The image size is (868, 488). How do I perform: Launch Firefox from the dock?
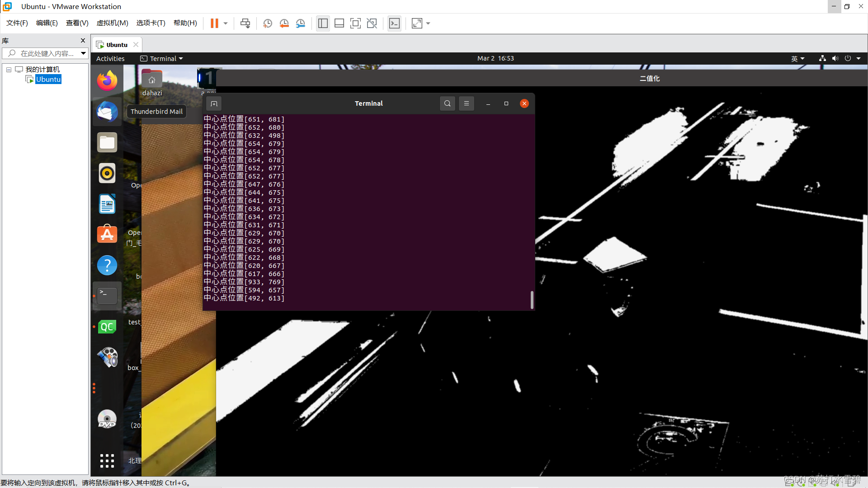tap(107, 81)
